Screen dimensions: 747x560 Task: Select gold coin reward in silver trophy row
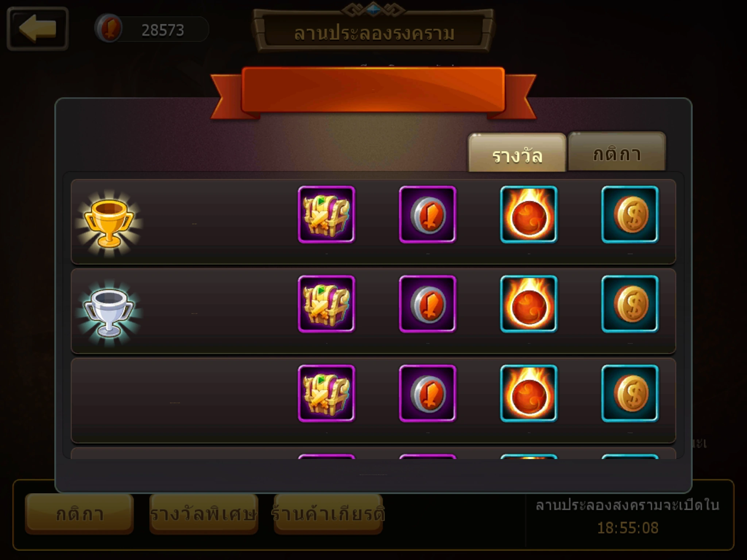[x=630, y=304]
